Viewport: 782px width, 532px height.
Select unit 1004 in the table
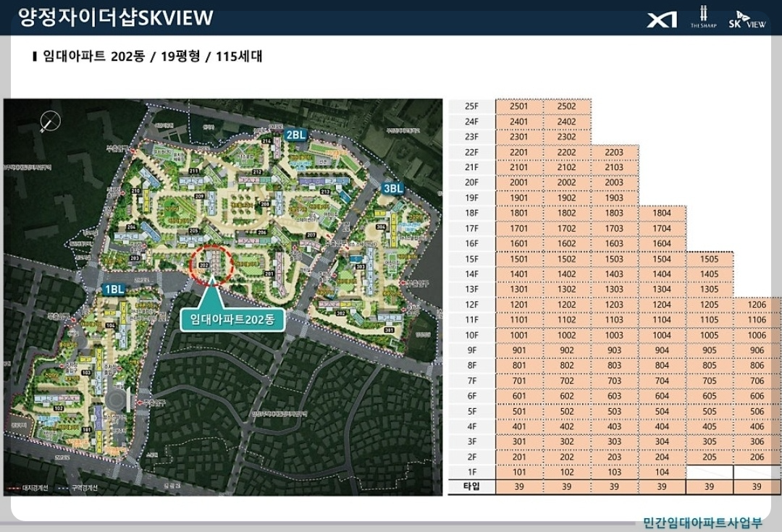[663, 335]
